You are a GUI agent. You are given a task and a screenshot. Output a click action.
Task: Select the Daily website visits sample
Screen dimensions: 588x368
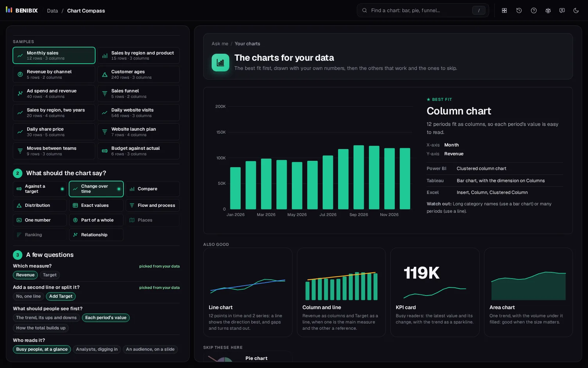tap(139, 113)
